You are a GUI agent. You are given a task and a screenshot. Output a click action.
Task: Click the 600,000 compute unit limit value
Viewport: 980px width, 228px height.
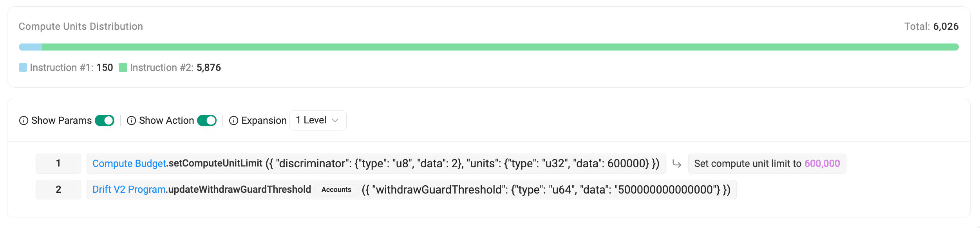tap(822, 164)
